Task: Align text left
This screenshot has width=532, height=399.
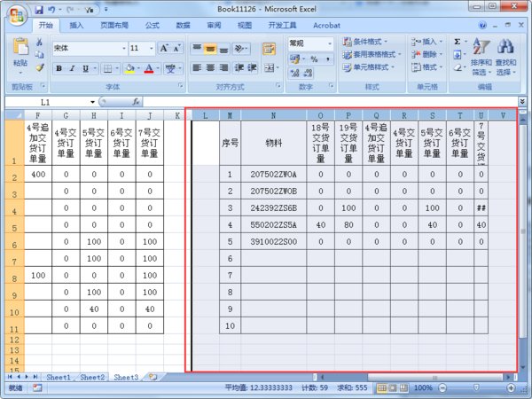Action: (197, 68)
